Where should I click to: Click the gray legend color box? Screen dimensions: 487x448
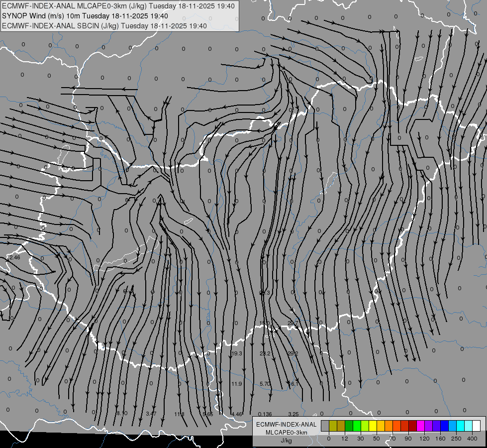325,426
